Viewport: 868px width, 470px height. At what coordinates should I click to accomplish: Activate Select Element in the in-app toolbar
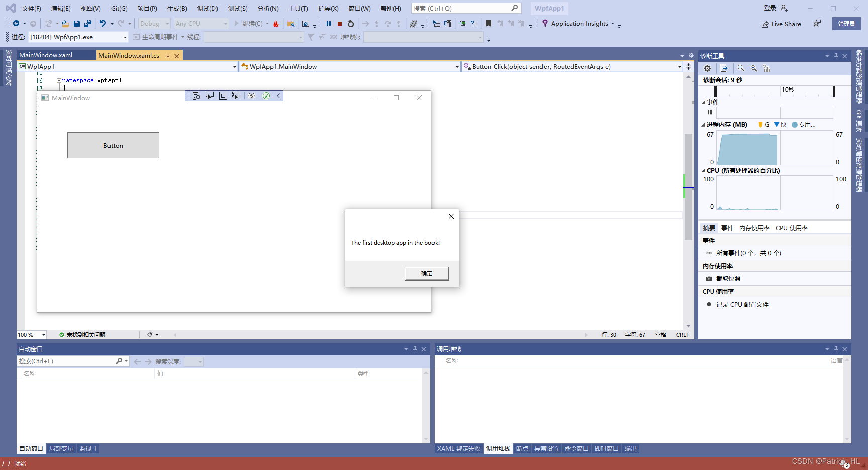[x=210, y=96]
